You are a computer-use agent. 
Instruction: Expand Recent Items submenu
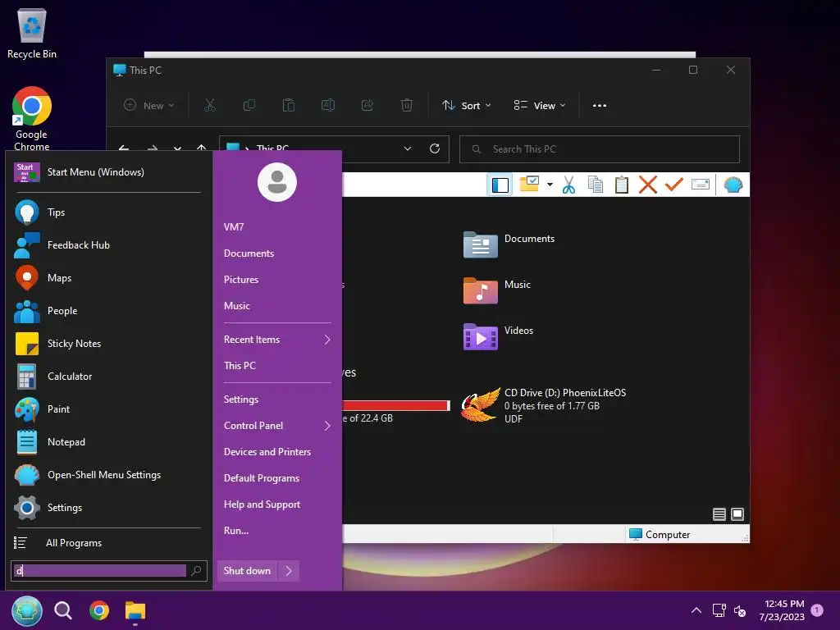pos(277,339)
